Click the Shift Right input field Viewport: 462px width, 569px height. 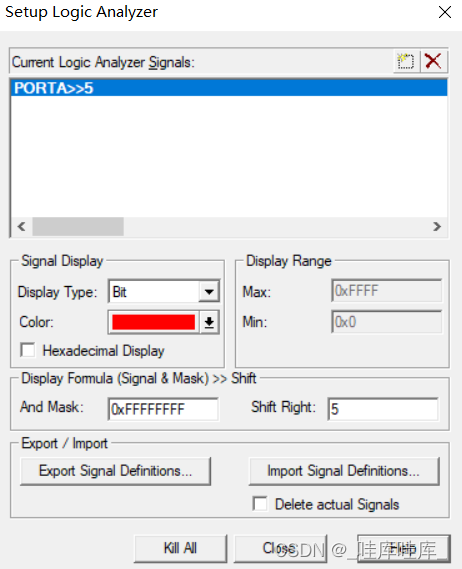tap(383, 409)
